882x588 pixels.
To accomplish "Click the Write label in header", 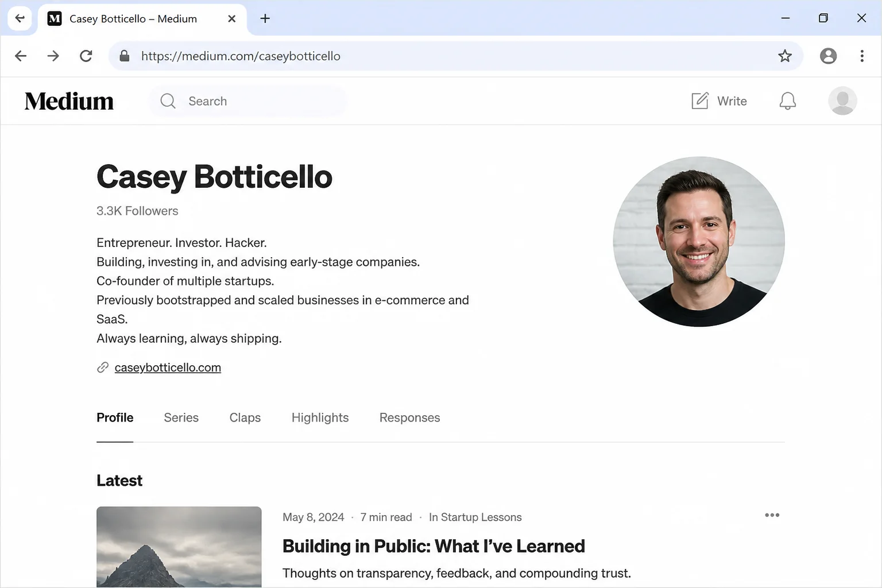I will [732, 101].
